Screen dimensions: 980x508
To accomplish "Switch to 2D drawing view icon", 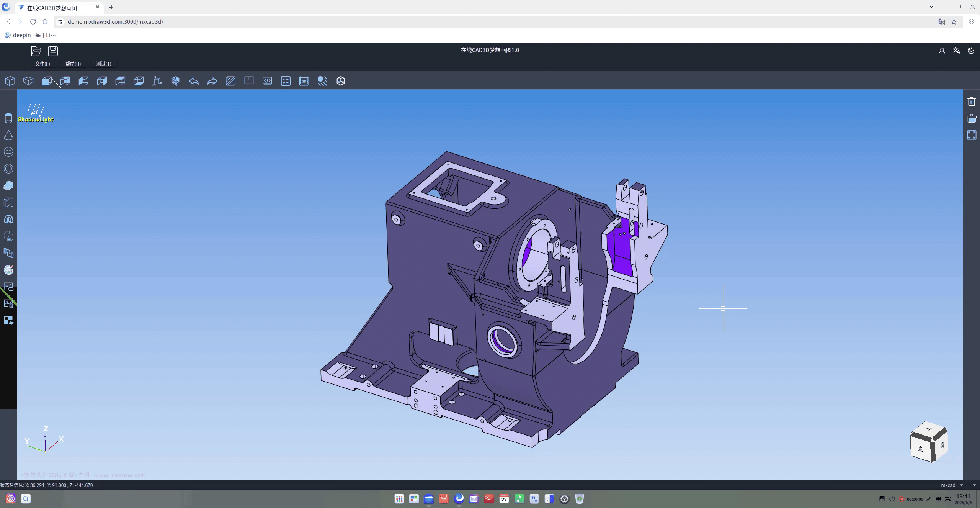I will [304, 81].
